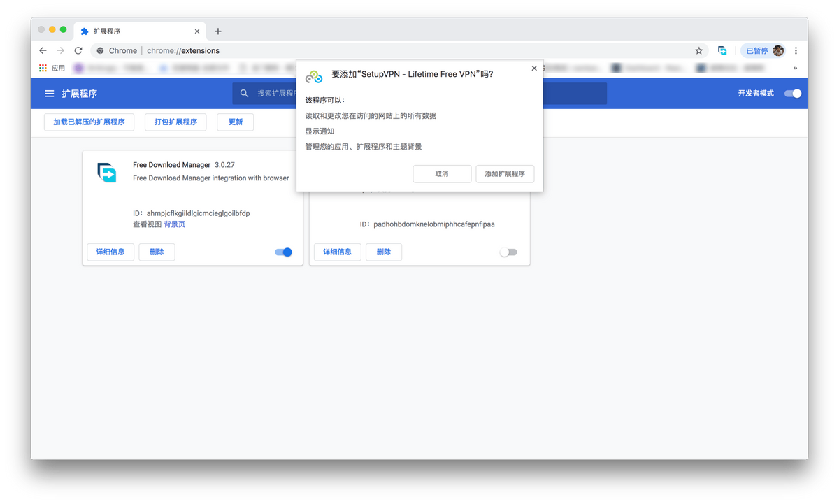
Task: Turn off developer mode switch
Action: click(x=793, y=94)
